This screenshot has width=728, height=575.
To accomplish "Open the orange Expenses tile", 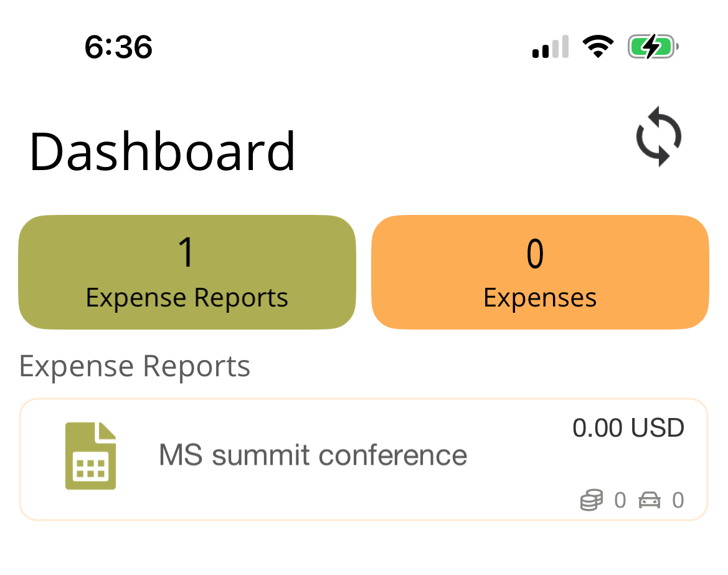I will pyautogui.click(x=540, y=272).
